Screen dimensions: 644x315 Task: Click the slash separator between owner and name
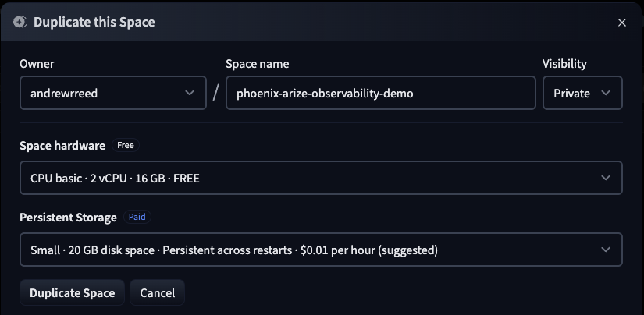(215, 93)
